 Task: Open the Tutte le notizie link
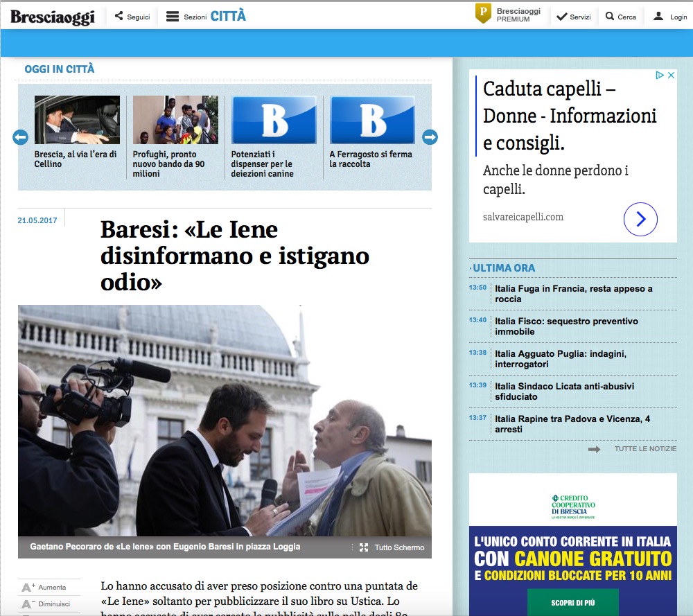click(x=644, y=449)
